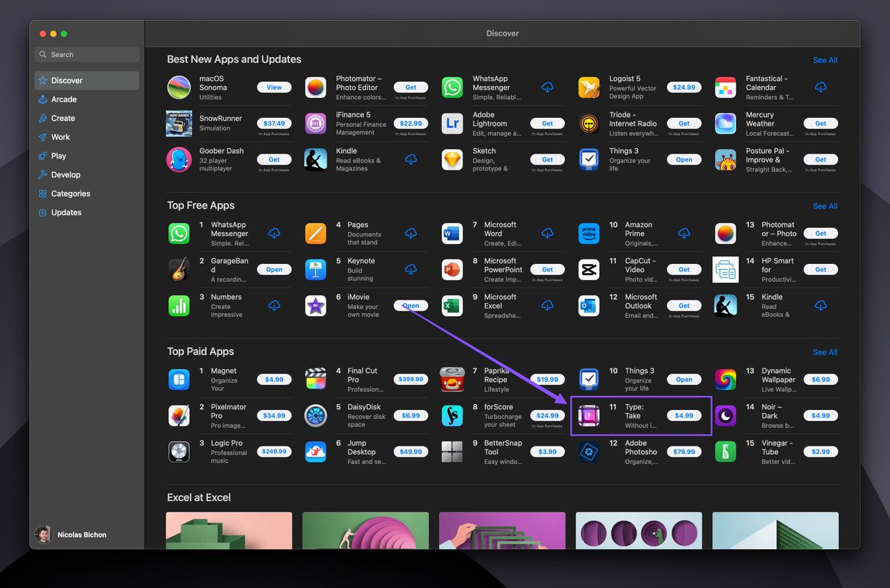Open Things 3 in Best New Apps
This screenshot has width=890, height=588.
(684, 159)
